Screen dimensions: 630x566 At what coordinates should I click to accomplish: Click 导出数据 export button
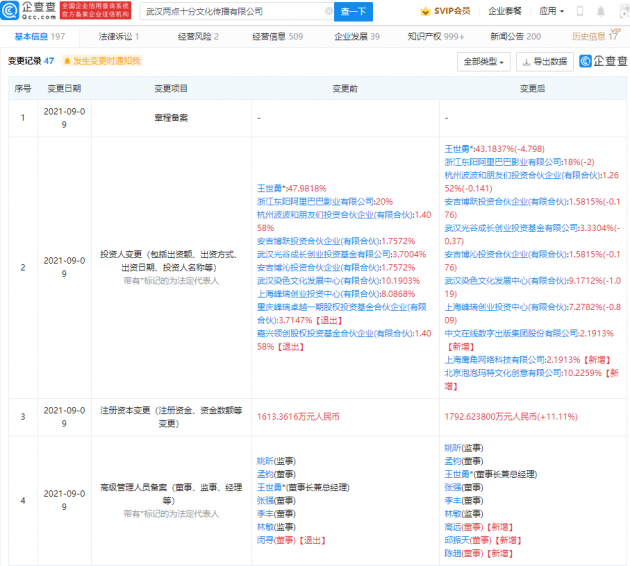pos(544,62)
